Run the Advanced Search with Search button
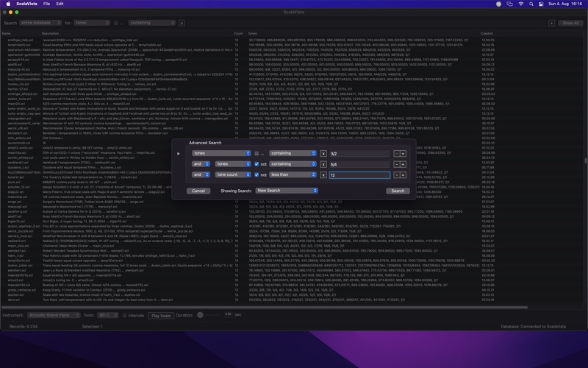Viewport: 588px width, 368px height. coord(398,191)
